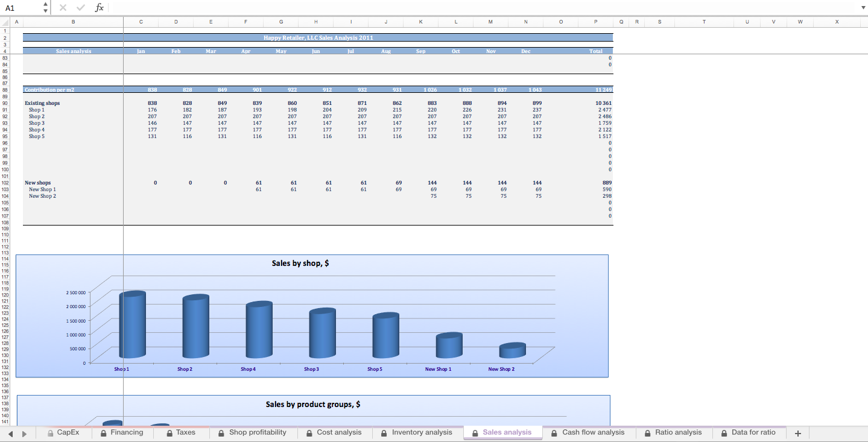Image resolution: width=868 pixels, height=442 pixels.
Task: Select the Sales analysis sheet tab
Action: 502,432
